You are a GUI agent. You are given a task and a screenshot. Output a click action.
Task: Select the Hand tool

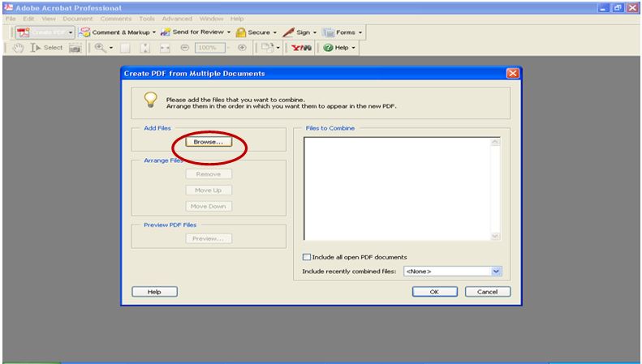point(18,48)
